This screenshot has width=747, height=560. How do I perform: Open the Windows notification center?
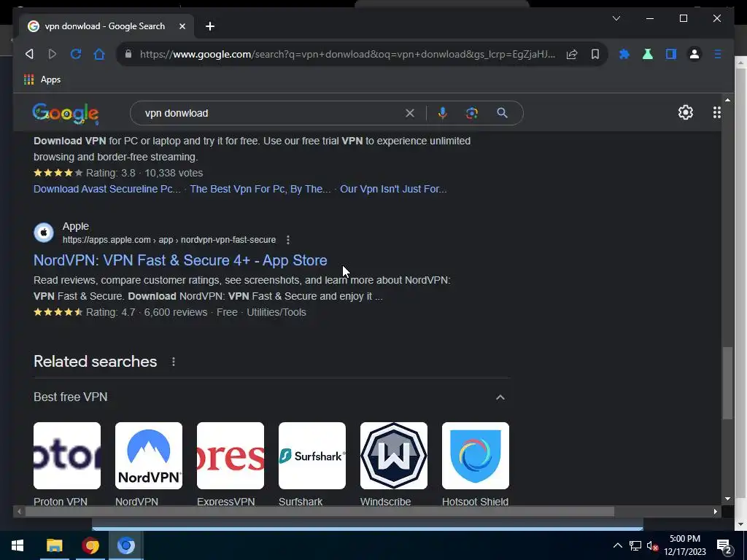[724, 546]
